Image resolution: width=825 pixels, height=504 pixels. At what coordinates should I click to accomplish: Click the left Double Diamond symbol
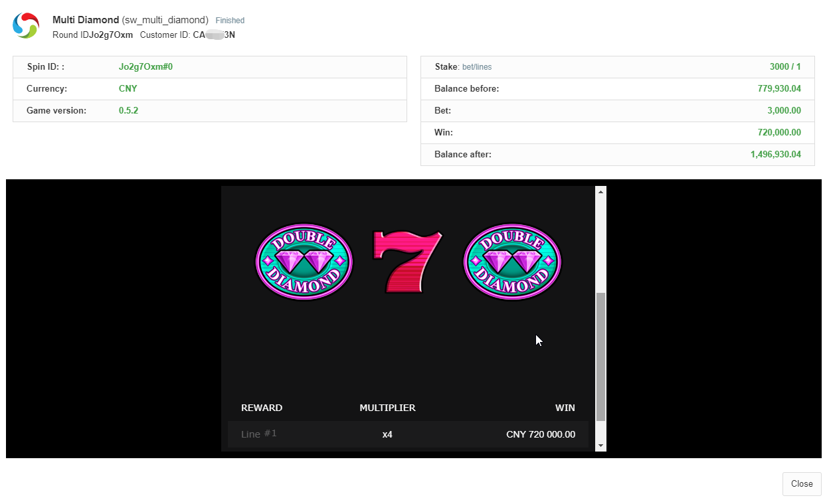pos(304,262)
